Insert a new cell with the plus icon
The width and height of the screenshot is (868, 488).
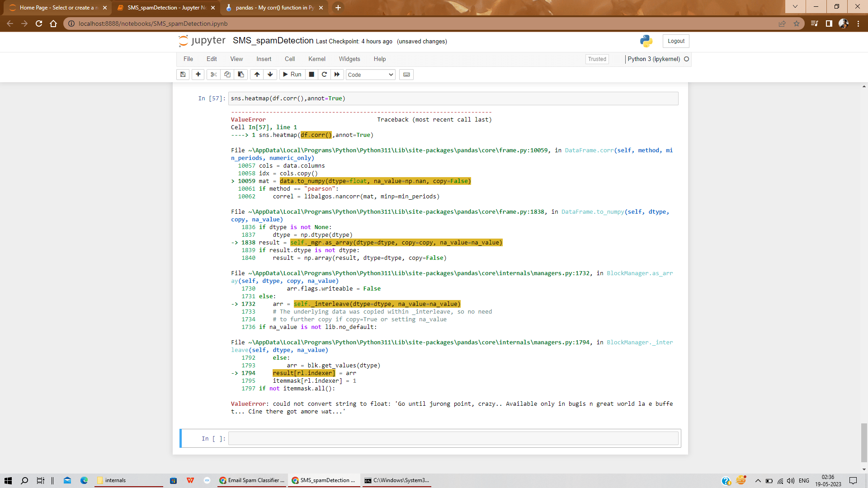tap(198, 75)
